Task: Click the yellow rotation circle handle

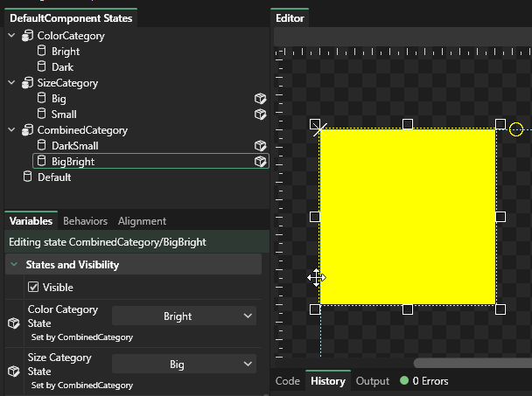Action: [516, 129]
